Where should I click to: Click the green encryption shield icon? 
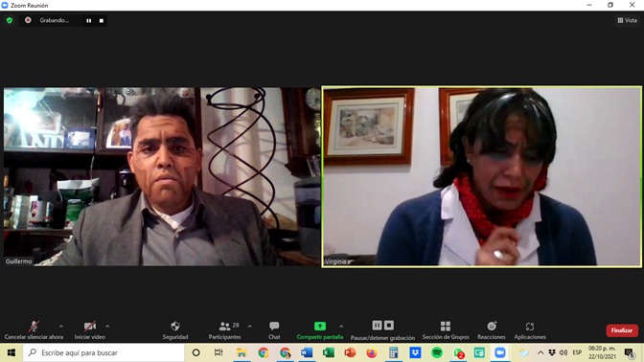10,20
